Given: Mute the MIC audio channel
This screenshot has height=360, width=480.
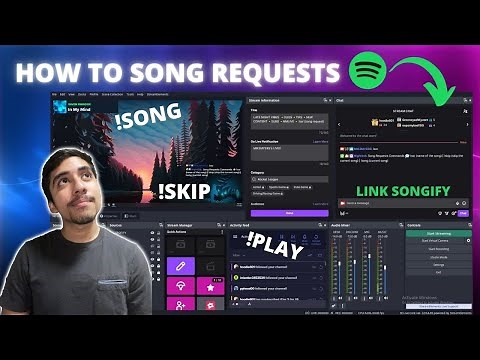Looking at the screenshot, I should tap(371, 298).
